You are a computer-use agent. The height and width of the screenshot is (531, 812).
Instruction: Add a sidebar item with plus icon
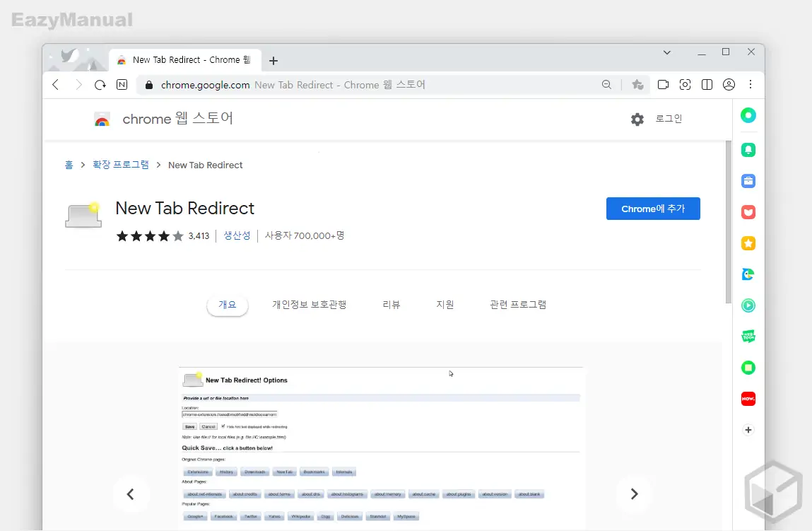(x=748, y=430)
